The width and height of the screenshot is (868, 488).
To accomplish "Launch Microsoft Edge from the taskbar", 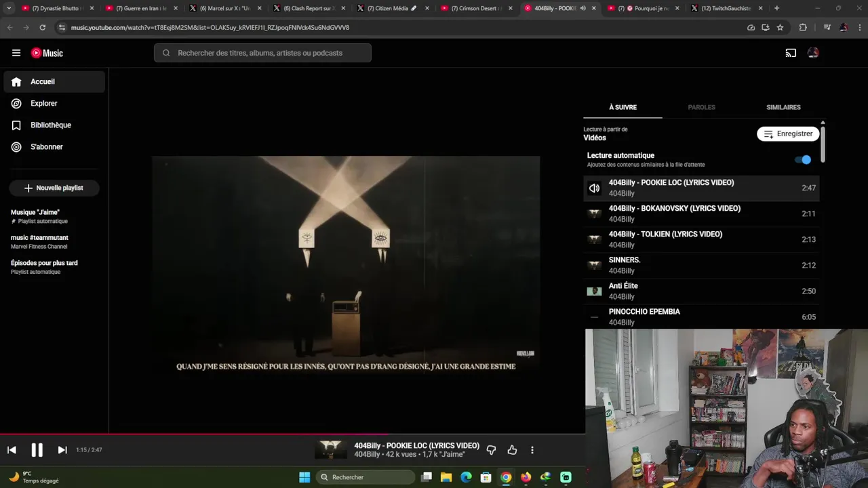I will [x=466, y=477].
